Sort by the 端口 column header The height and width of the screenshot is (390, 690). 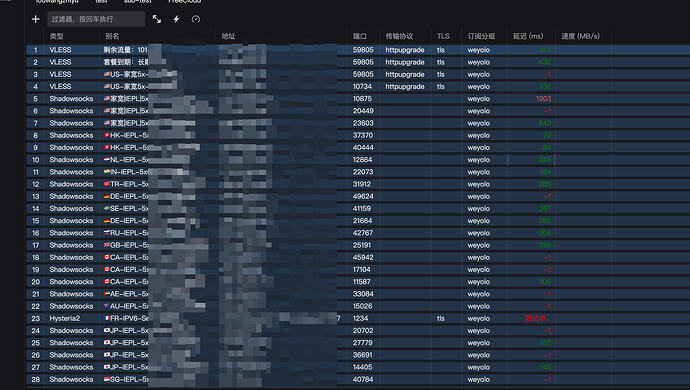[x=360, y=36]
